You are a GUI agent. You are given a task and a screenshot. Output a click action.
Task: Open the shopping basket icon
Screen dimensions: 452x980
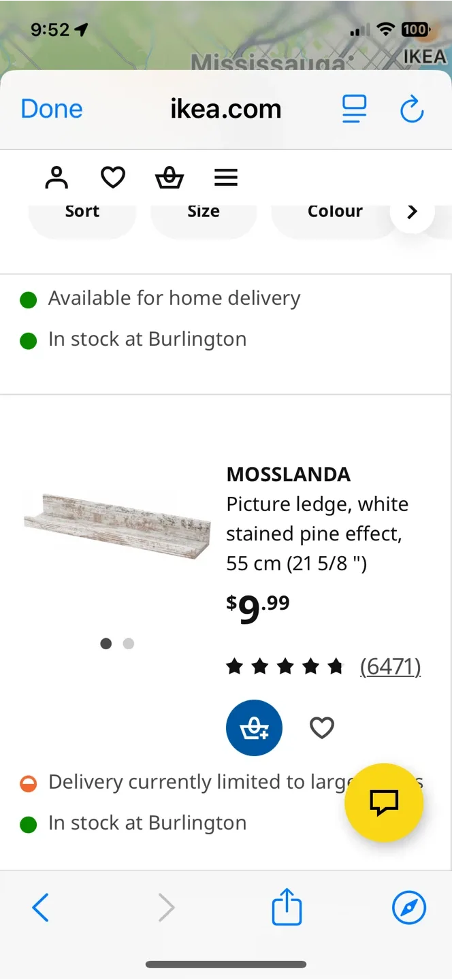pyautogui.click(x=169, y=177)
